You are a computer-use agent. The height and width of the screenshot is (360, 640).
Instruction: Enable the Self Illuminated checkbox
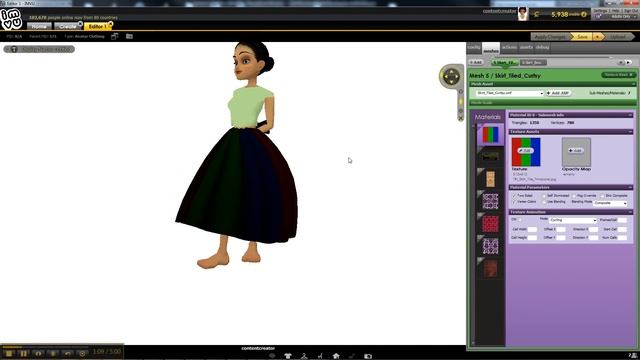pos(544,196)
